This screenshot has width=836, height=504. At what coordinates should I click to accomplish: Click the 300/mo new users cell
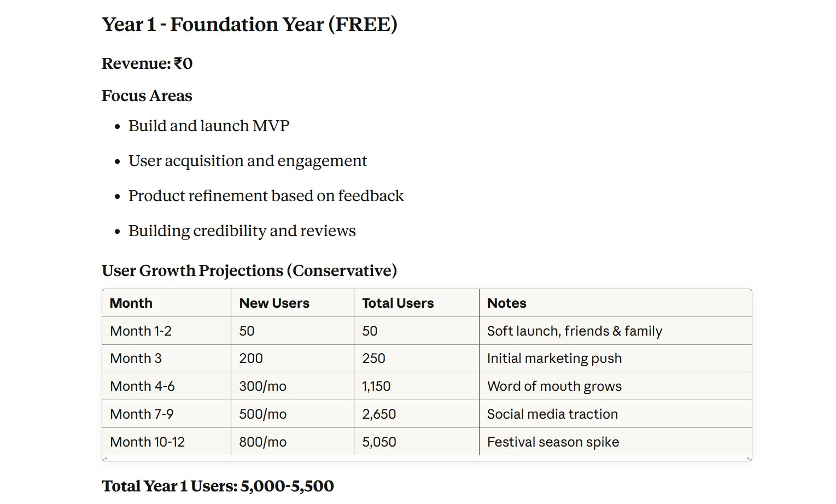click(263, 386)
